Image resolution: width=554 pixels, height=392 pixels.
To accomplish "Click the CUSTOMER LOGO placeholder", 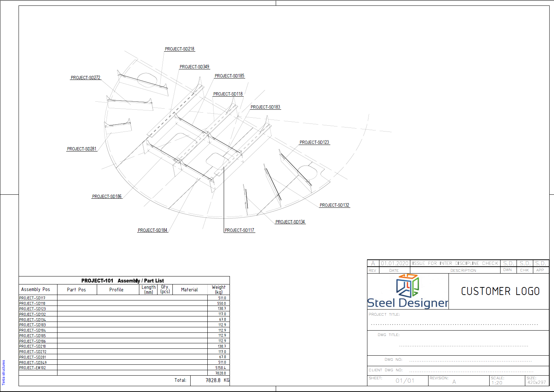I will pos(500,291).
